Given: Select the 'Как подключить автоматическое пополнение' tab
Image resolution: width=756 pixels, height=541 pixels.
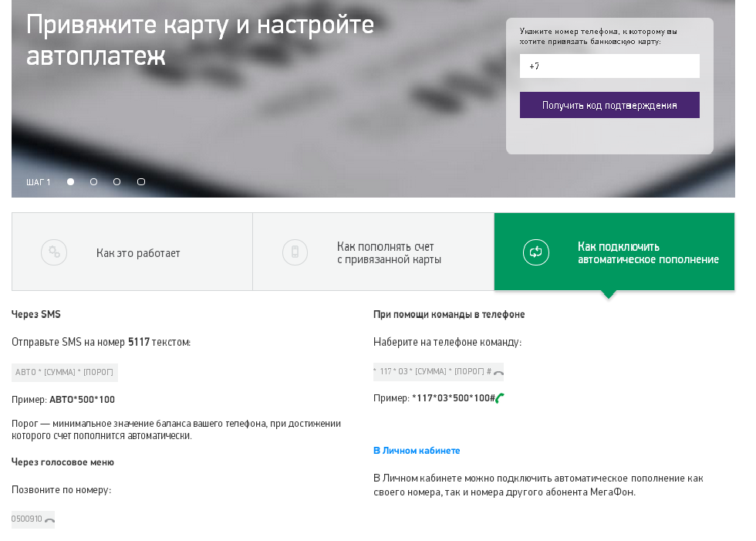Looking at the screenshot, I should (614, 252).
